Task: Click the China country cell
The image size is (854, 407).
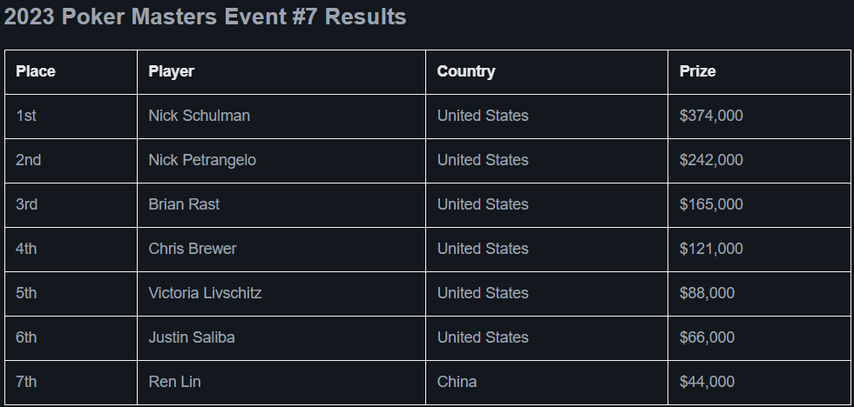Action: [546, 382]
